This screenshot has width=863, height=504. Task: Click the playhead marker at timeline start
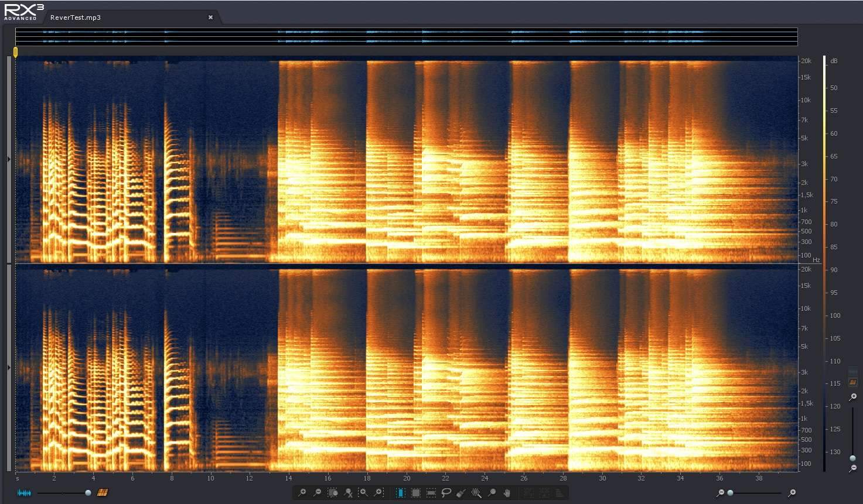15,52
